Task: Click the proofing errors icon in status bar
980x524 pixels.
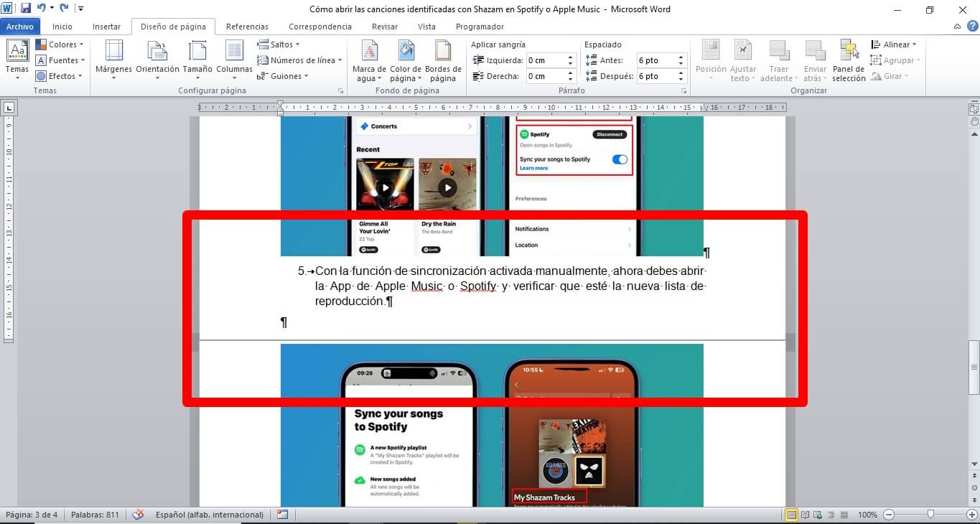Action: [138, 515]
